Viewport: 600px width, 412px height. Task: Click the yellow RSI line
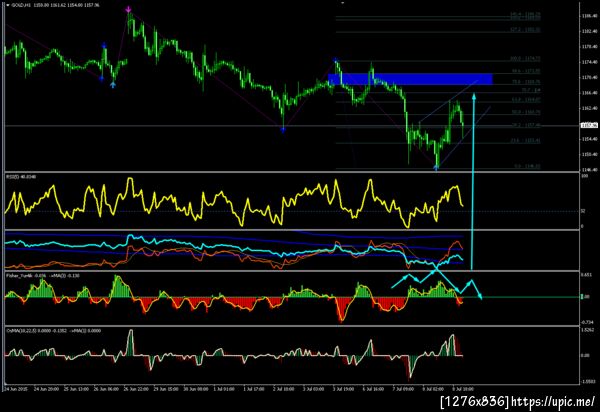point(233,205)
